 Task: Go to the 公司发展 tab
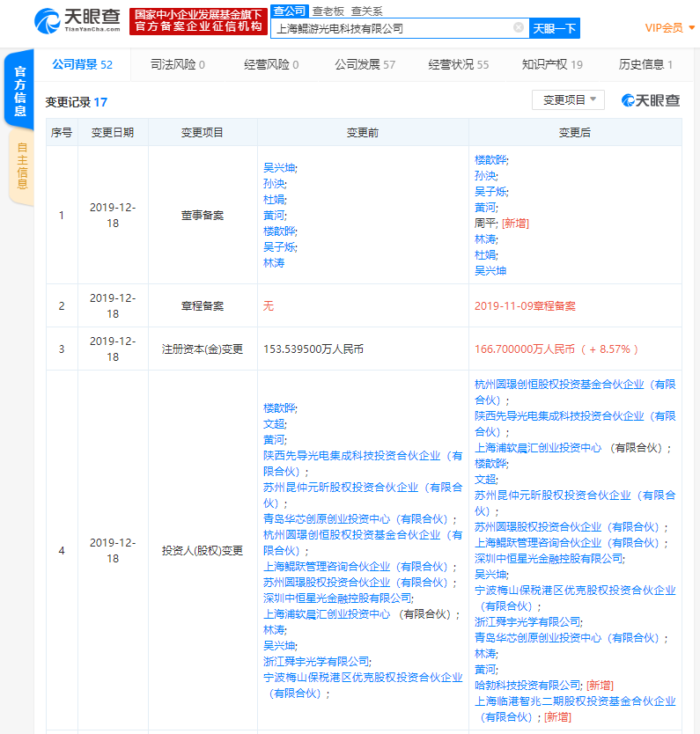[x=365, y=64]
